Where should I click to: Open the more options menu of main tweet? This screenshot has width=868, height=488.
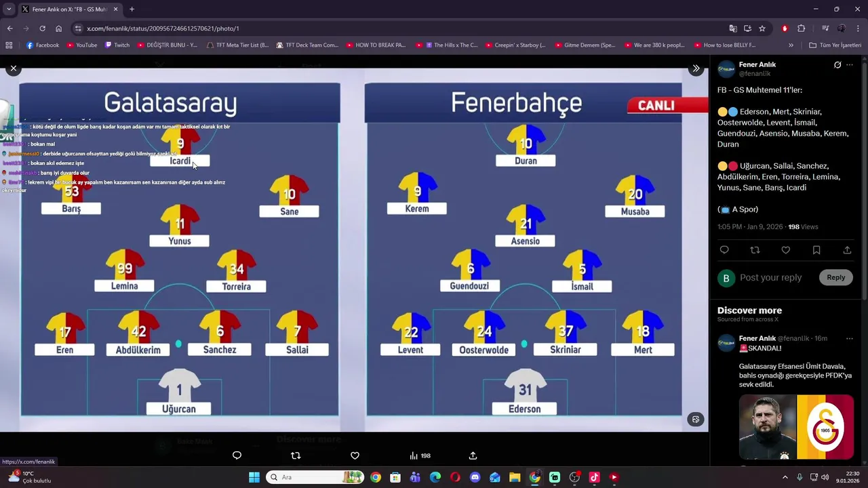[x=850, y=65]
